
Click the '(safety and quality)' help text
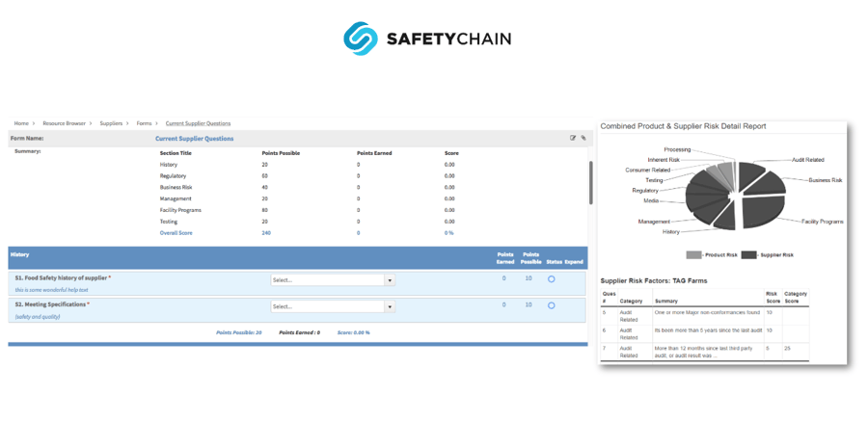(x=38, y=317)
